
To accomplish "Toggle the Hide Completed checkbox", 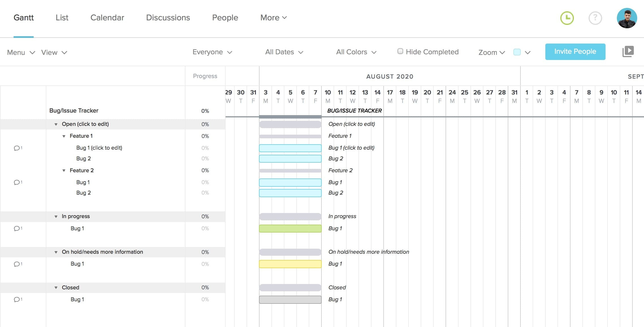I will point(399,52).
